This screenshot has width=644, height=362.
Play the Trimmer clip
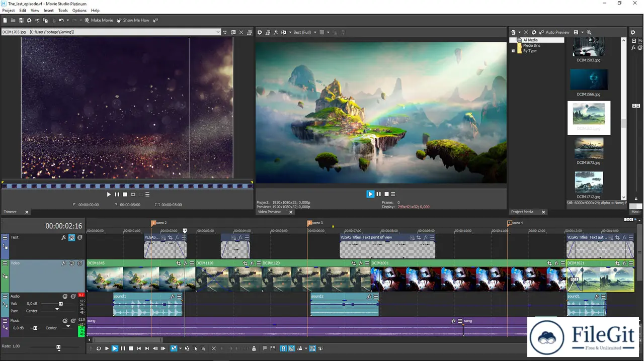[109, 195]
